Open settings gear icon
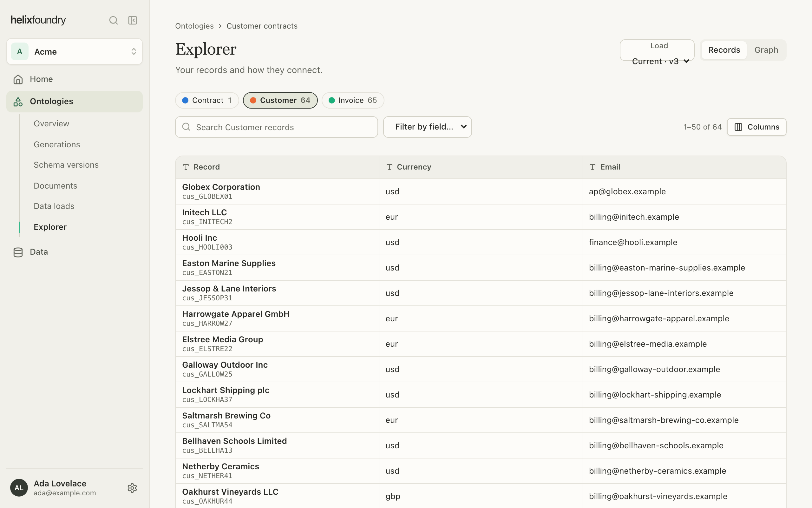The image size is (812, 508). coord(132,488)
